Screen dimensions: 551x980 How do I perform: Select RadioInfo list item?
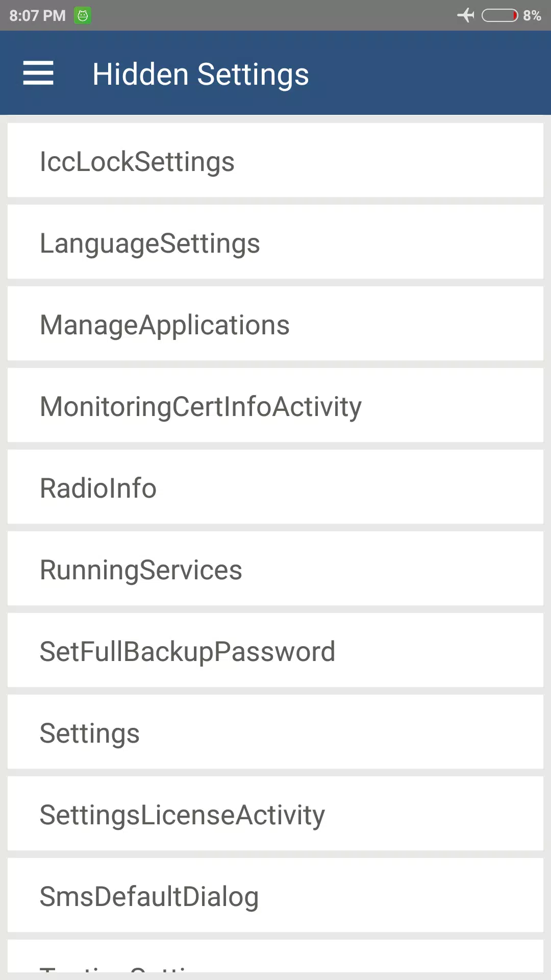(x=275, y=487)
